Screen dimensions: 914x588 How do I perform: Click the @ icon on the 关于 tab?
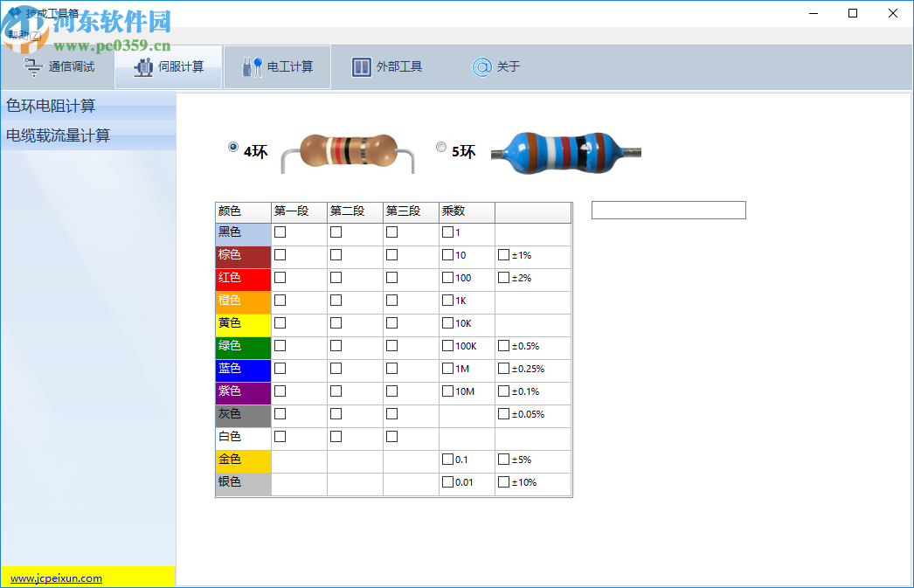pos(481,67)
